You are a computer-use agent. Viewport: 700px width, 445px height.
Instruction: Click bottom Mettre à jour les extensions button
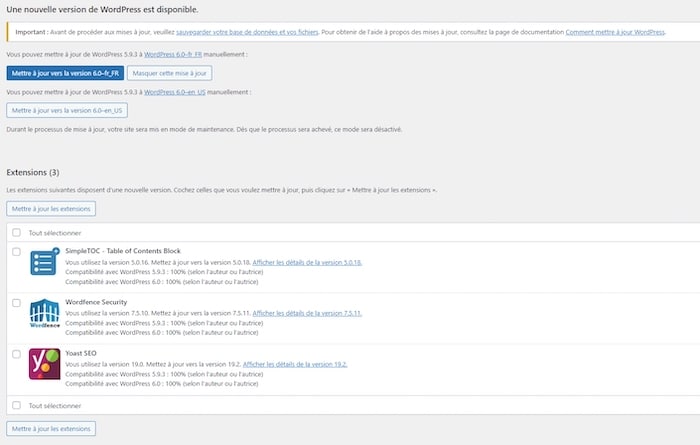(51, 428)
